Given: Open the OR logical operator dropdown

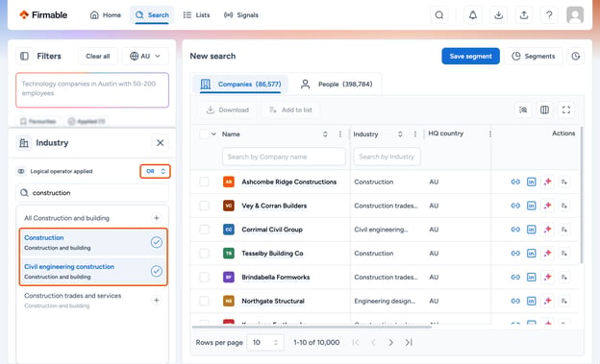Looking at the screenshot, I should click(155, 171).
